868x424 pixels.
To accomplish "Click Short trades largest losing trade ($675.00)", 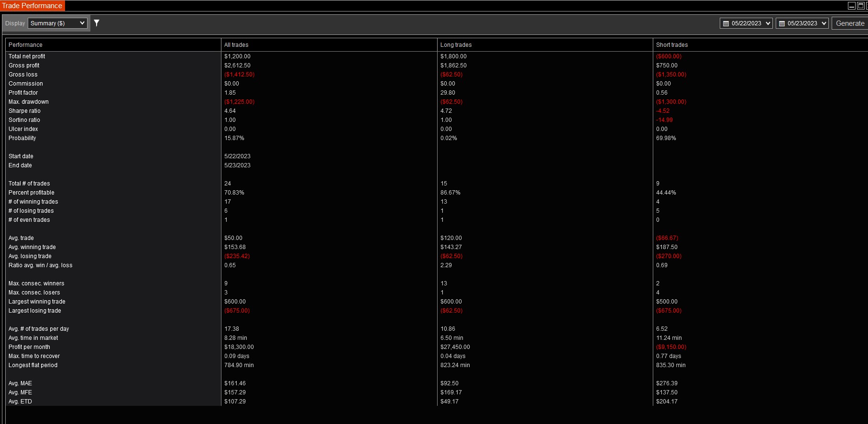I will pyautogui.click(x=669, y=311).
